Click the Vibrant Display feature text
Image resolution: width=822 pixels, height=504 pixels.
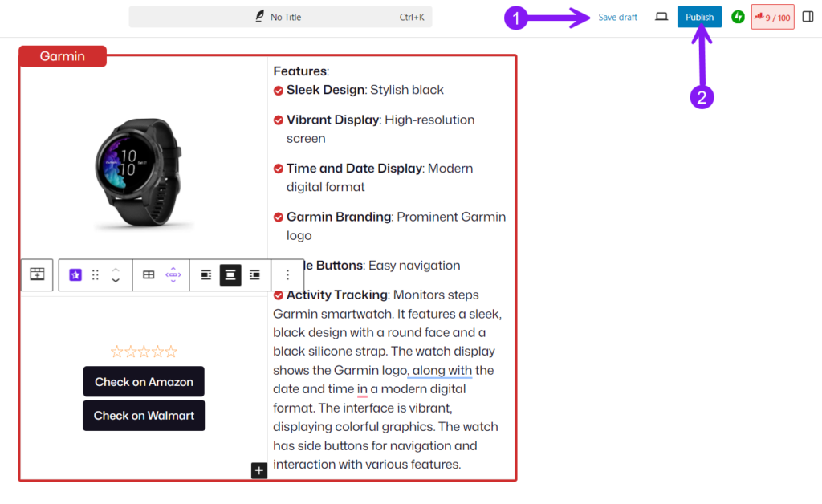(380, 129)
